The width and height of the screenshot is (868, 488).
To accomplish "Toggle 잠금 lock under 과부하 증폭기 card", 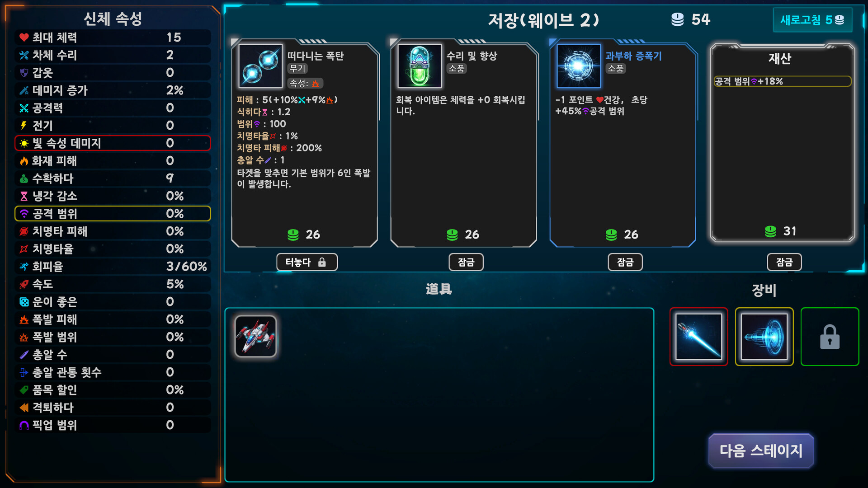I will 625,262.
